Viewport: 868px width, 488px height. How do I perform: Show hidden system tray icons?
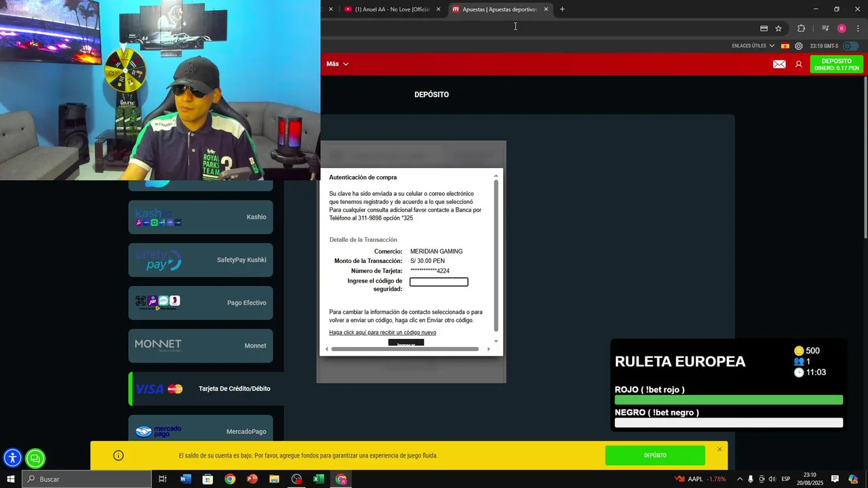739,479
